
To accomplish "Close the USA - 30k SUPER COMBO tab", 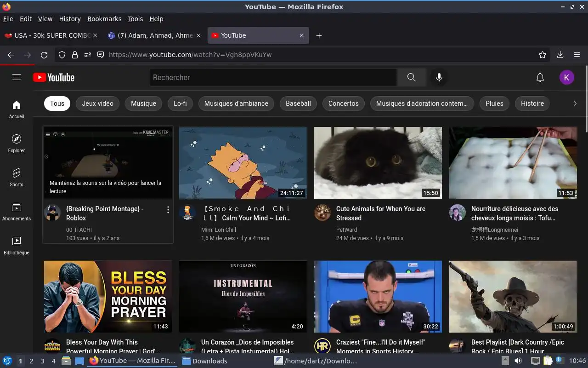I will [x=95, y=35].
